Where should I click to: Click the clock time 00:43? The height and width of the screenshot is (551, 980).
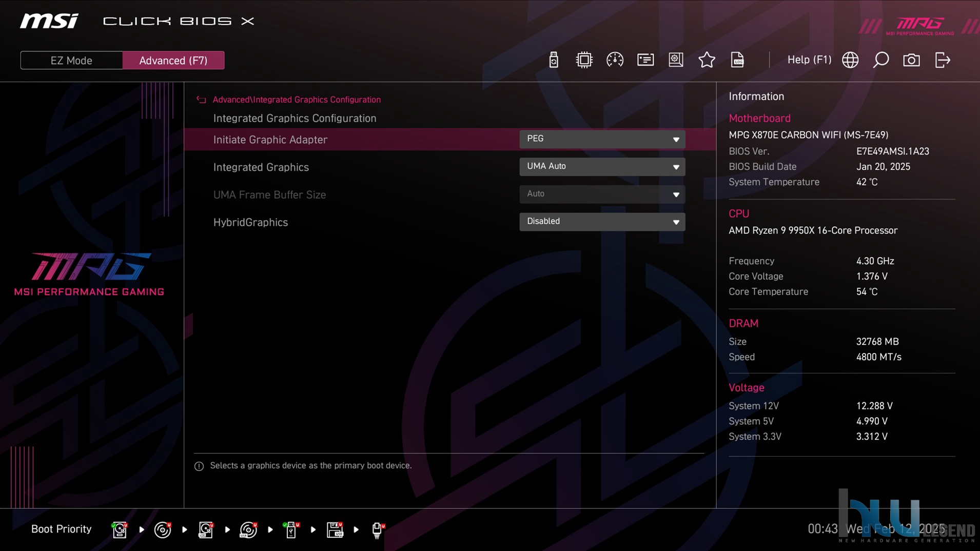click(822, 529)
